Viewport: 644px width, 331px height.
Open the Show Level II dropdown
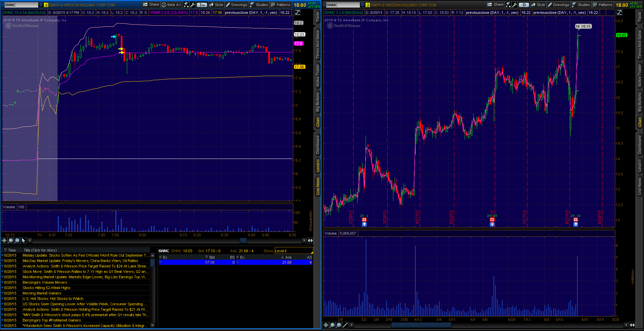294,251
